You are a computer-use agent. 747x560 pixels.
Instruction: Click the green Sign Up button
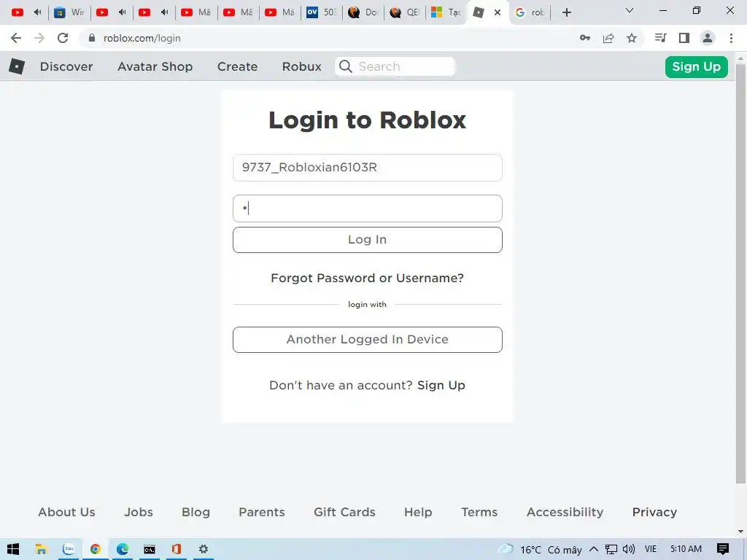tap(697, 66)
